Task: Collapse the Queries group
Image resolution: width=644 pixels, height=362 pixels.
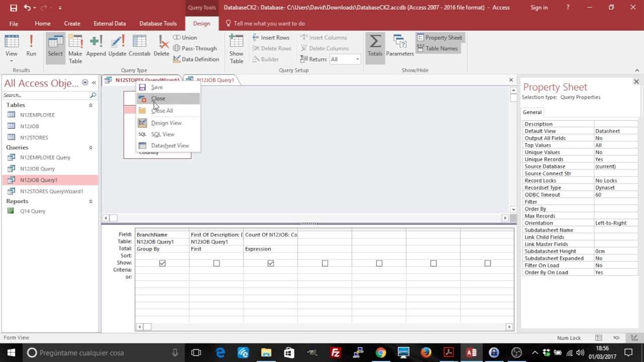Action: pos(91,148)
